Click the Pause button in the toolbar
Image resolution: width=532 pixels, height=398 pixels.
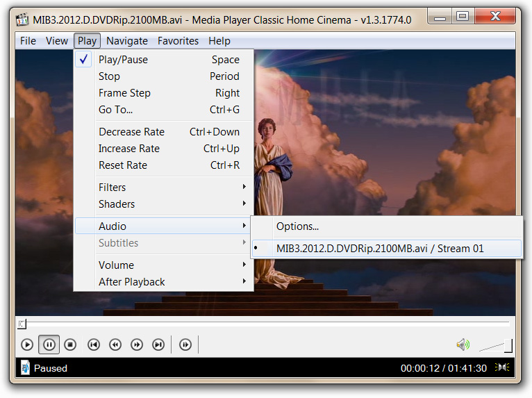pos(49,345)
